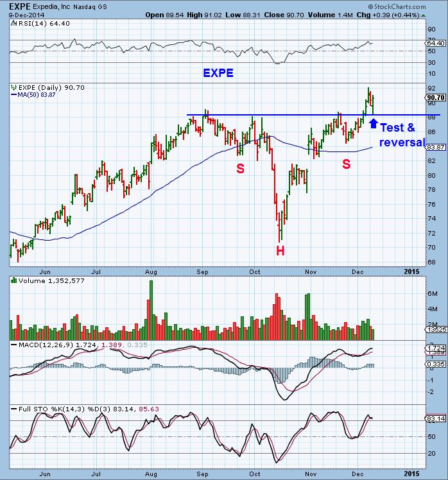The image size is (448, 480).
Task: Click the '2015' label under the price chart
Action: pos(411,271)
